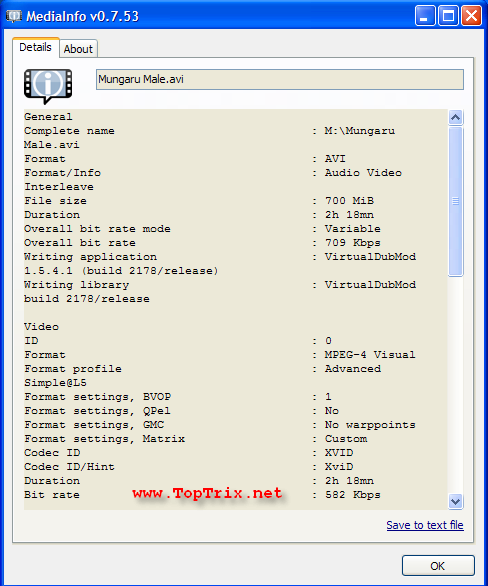The width and height of the screenshot is (488, 586).
Task: Click the file name field showing Mungaru Male.avi
Action: (280, 79)
